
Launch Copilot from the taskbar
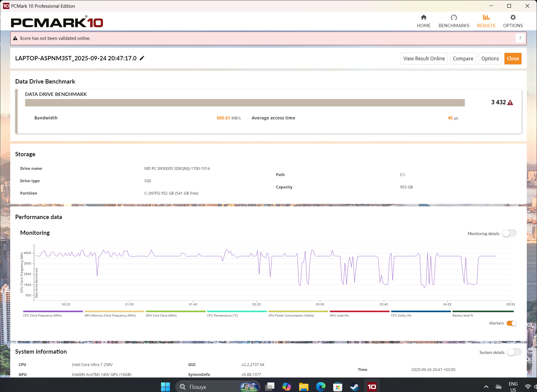pos(287,386)
